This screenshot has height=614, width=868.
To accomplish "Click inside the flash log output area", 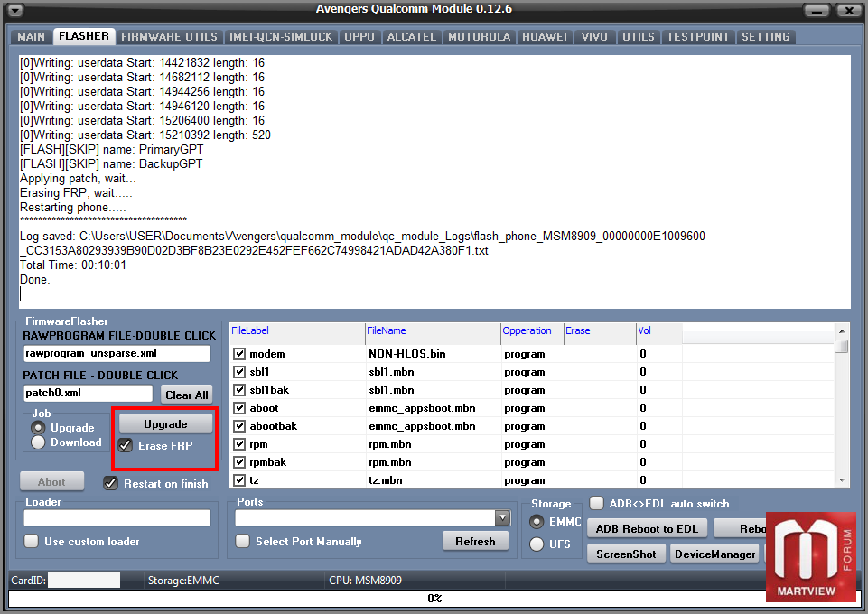I will coord(434,181).
